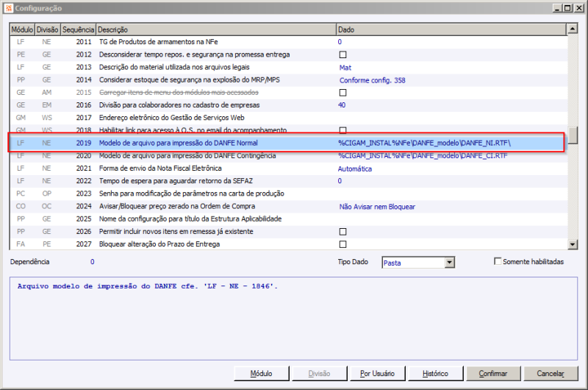Click the 'Mat' value in row 2013
Screen dimensions: 588x390
tap(345, 68)
